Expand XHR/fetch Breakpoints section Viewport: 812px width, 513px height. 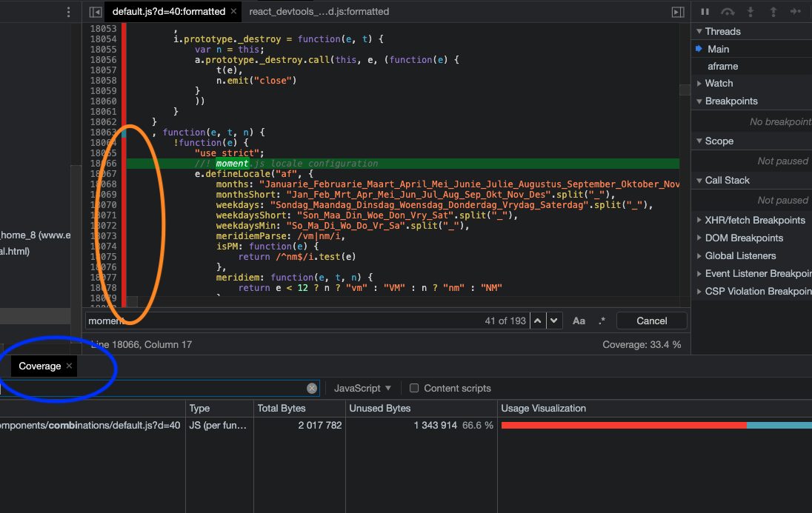click(x=699, y=220)
